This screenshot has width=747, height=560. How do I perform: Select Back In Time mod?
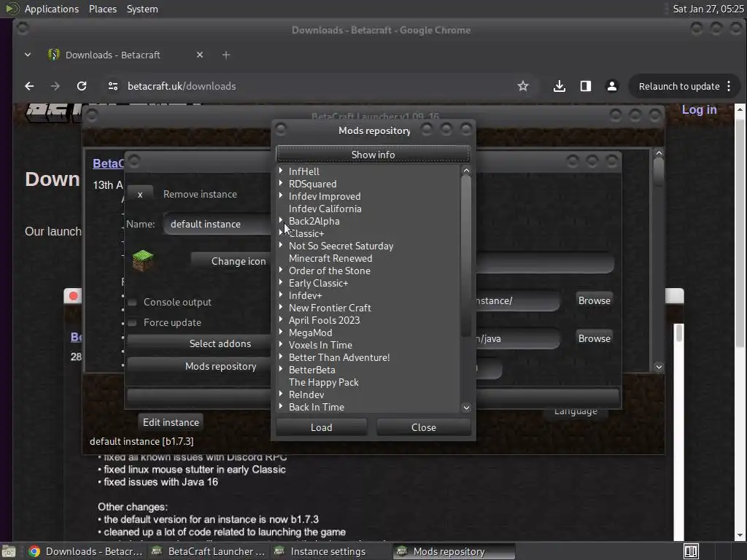(x=317, y=407)
